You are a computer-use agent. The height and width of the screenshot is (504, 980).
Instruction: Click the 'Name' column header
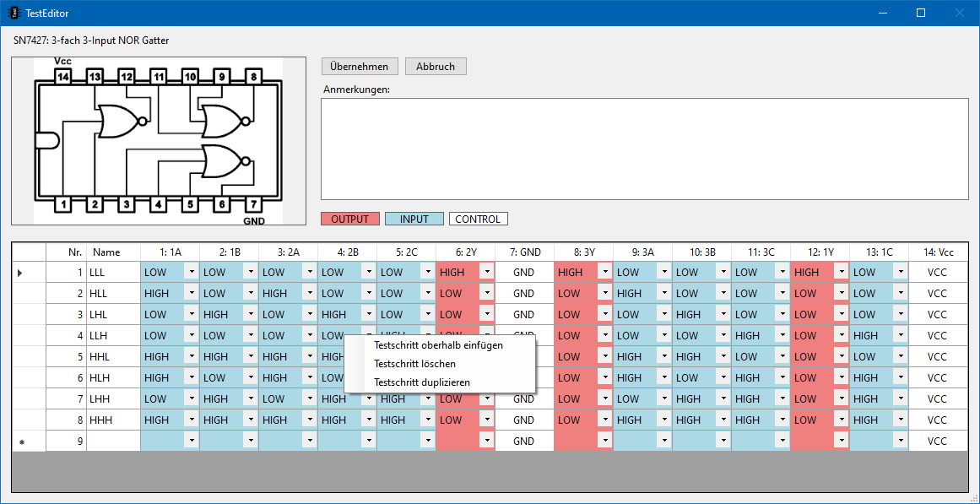[x=113, y=252]
